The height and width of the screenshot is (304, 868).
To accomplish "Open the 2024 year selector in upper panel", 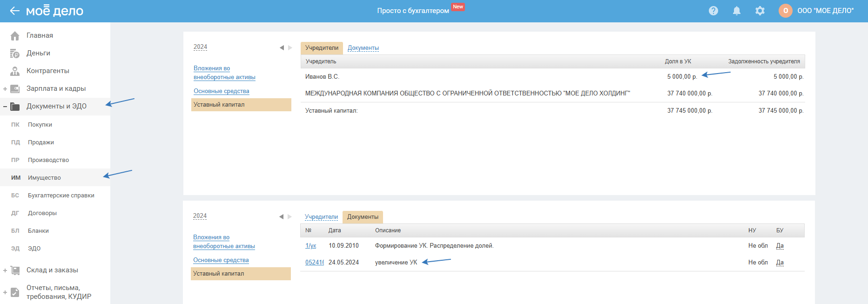I will pyautogui.click(x=200, y=47).
